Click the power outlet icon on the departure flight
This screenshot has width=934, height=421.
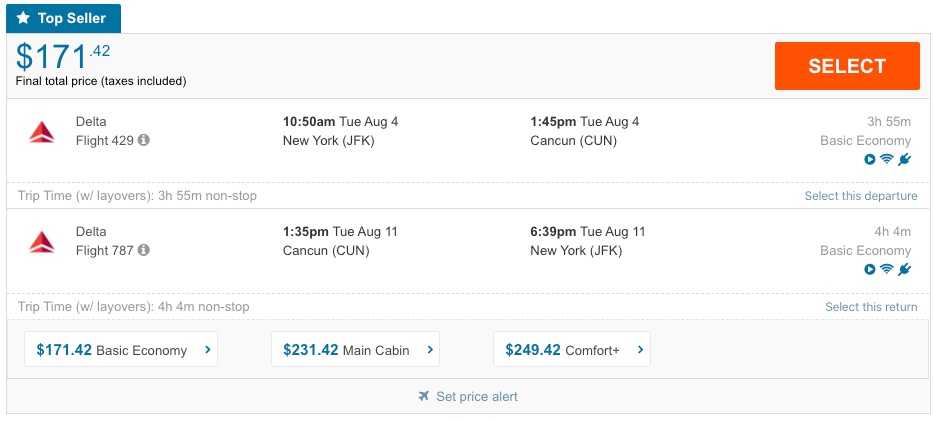click(904, 159)
